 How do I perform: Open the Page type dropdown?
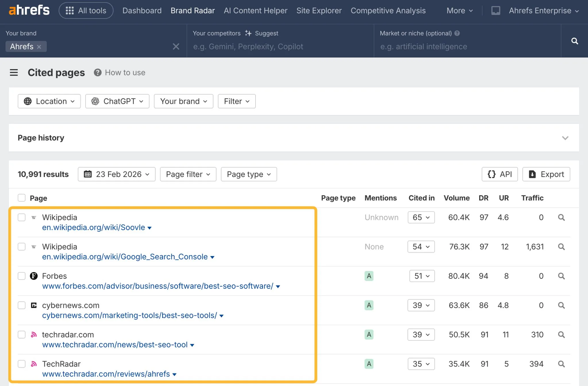coord(249,174)
